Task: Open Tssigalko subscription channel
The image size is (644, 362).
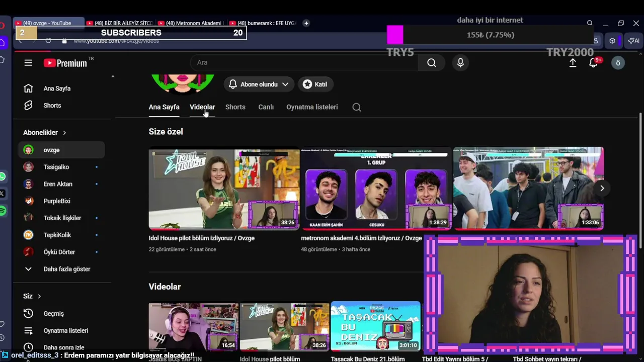Action: click(61, 167)
